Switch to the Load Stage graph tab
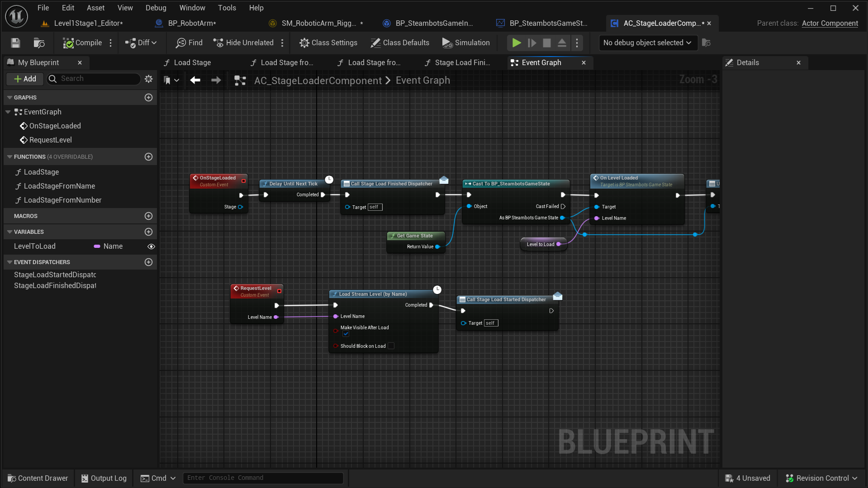Image resolution: width=868 pixels, height=488 pixels. click(192, 62)
